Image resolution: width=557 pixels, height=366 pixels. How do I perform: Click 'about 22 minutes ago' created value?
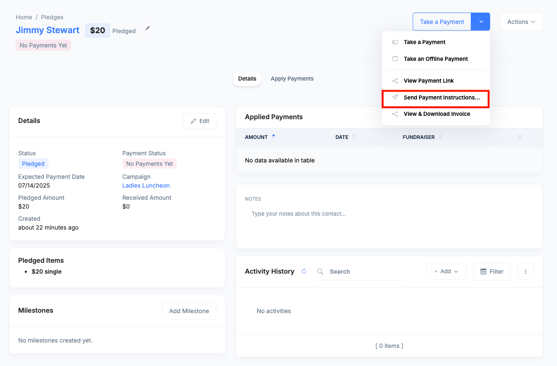pyautogui.click(x=48, y=227)
